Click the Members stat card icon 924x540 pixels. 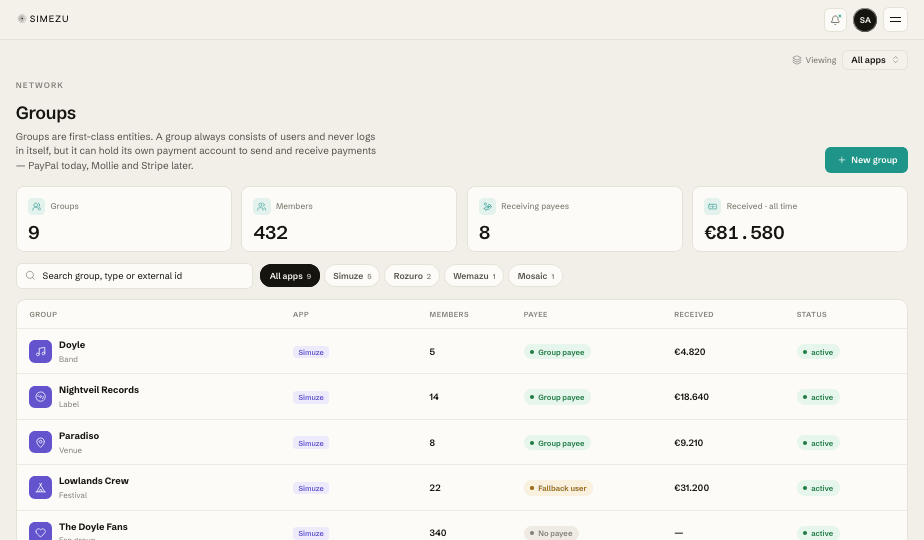coord(262,206)
